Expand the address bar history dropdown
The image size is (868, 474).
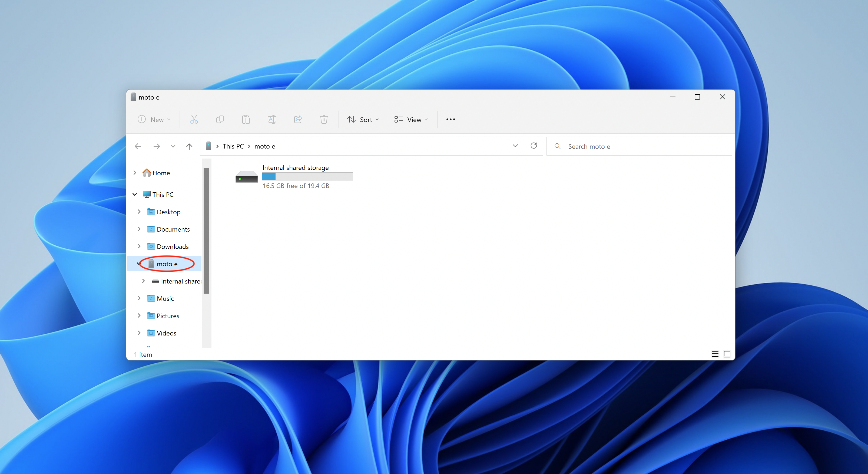[515, 146]
